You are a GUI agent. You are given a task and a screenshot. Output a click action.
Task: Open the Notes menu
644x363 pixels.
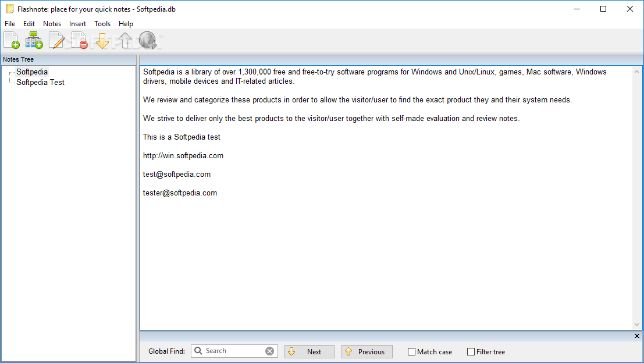click(52, 24)
